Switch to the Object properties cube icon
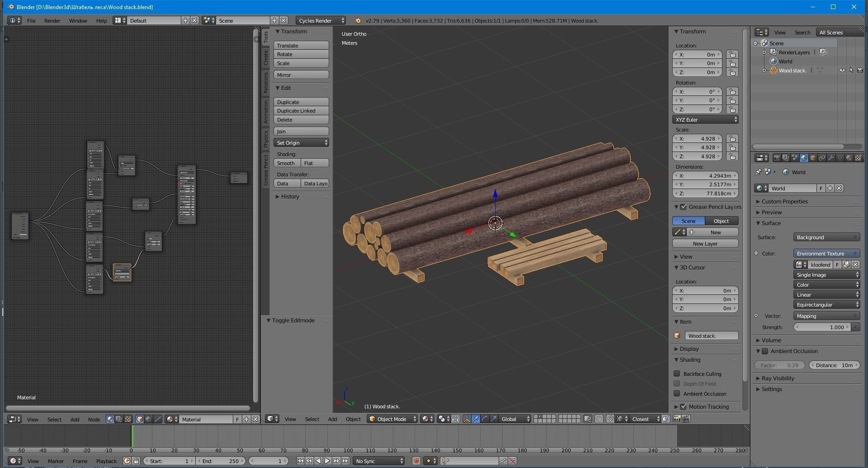Screen dimensions: 868x468 coord(813,157)
